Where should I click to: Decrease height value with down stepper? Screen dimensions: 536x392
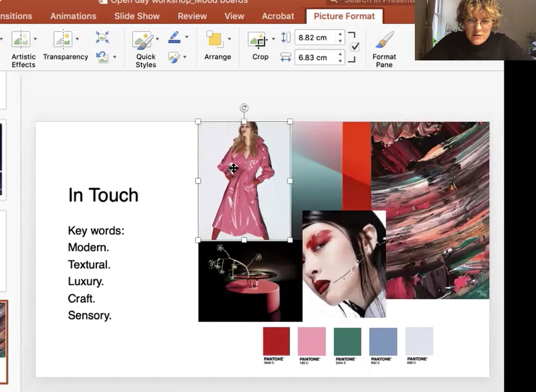point(340,41)
